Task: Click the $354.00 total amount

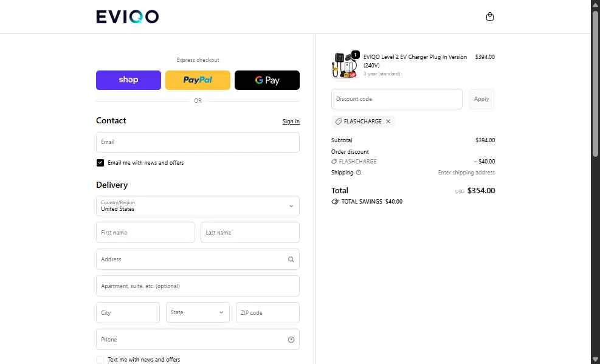Action: 481,191
